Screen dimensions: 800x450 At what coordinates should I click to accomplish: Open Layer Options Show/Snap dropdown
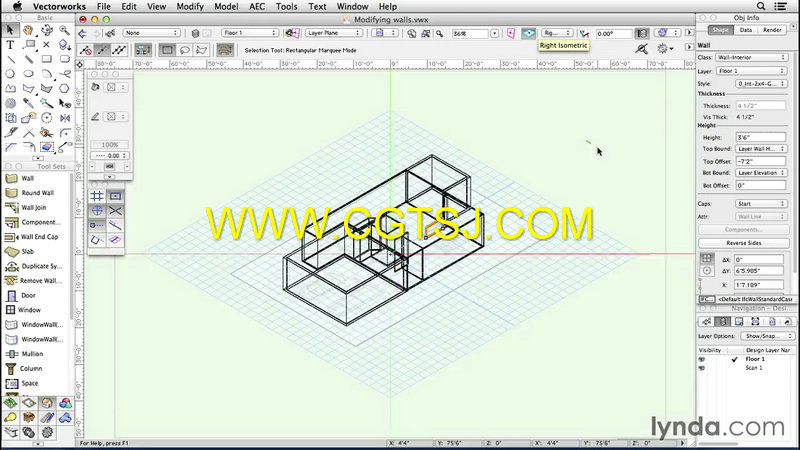(x=767, y=336)
